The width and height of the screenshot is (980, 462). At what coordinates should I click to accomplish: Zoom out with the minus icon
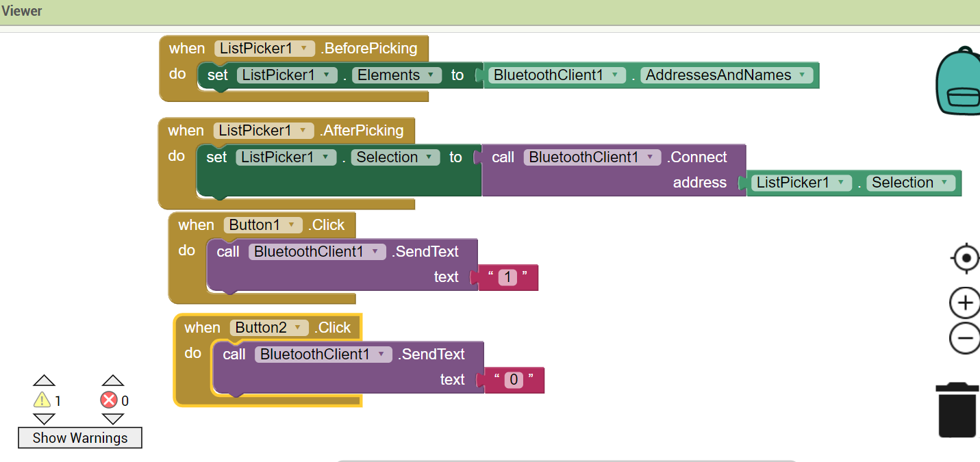click(x=966, y=338)
